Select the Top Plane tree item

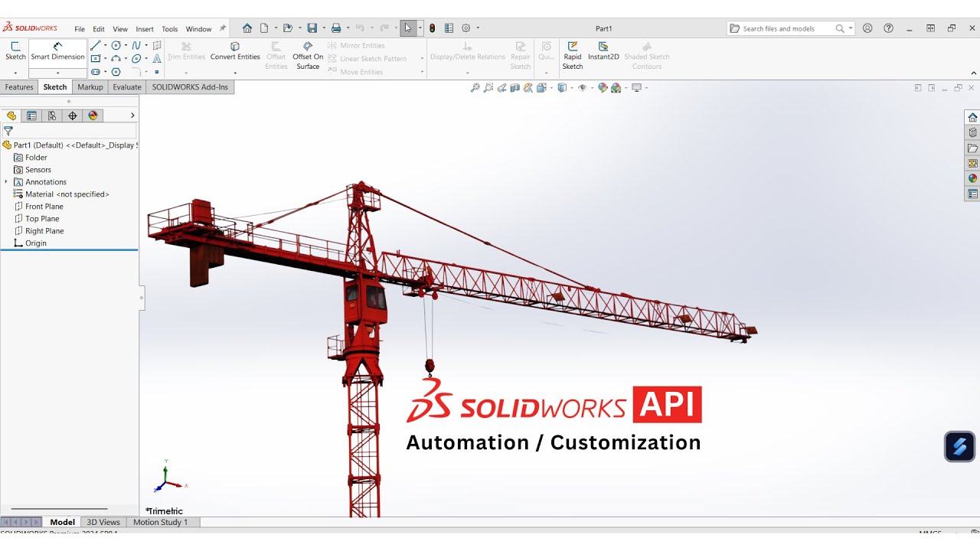(42, 219)
